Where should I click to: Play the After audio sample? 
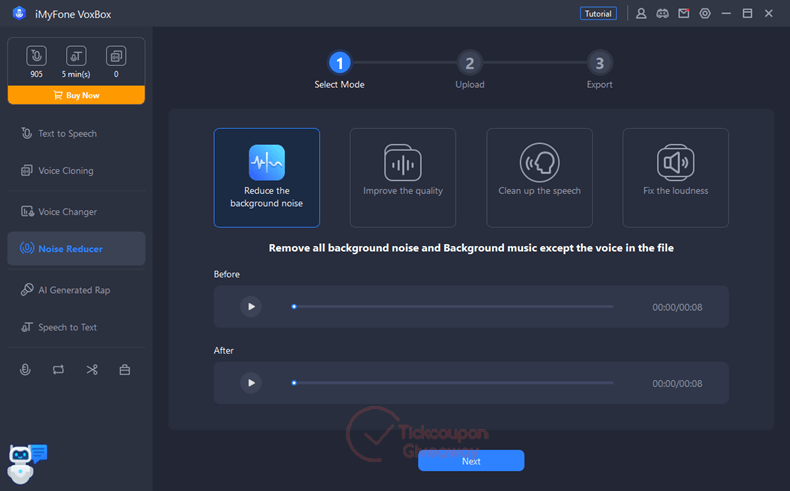251,383
